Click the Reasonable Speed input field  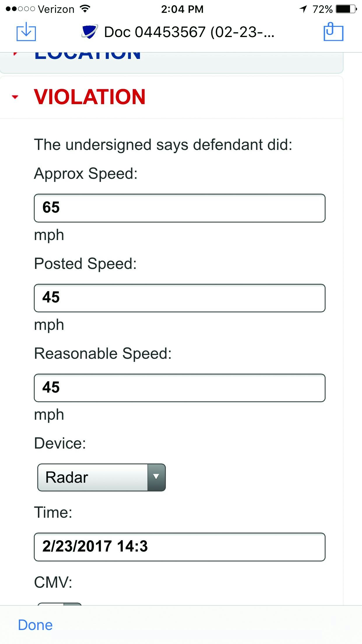(180, 388)
